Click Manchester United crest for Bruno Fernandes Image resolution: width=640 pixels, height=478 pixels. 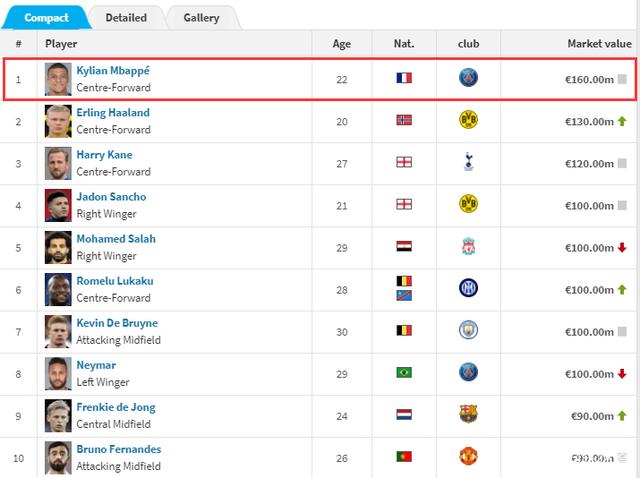tap(468, 456)
